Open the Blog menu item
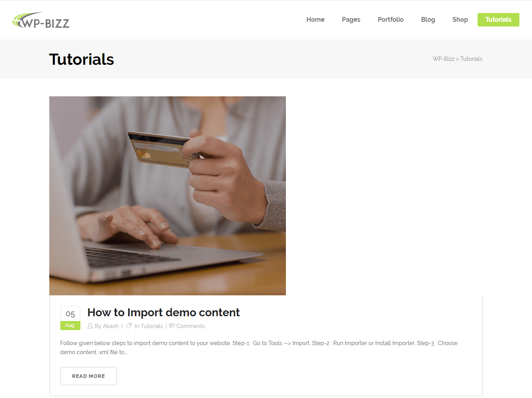The image size is (532, 398). (428, 20)
